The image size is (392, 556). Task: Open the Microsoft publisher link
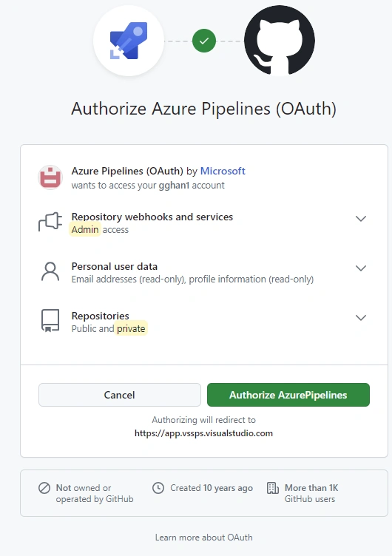click(x=223, y=171)
